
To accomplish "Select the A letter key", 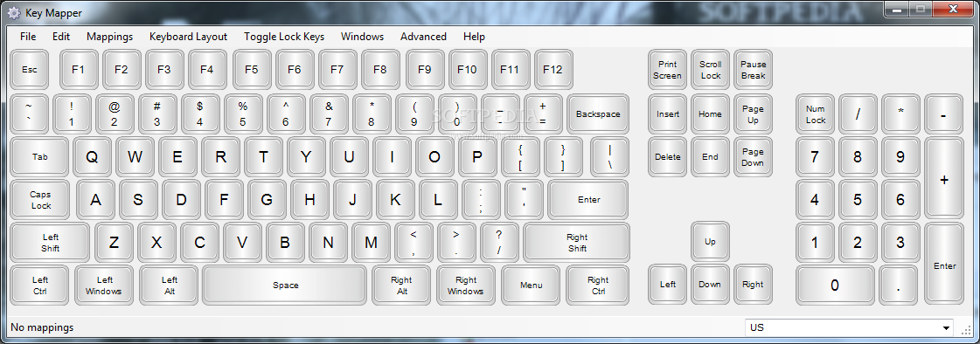I will pyautogui.click(x=95, y=200).
